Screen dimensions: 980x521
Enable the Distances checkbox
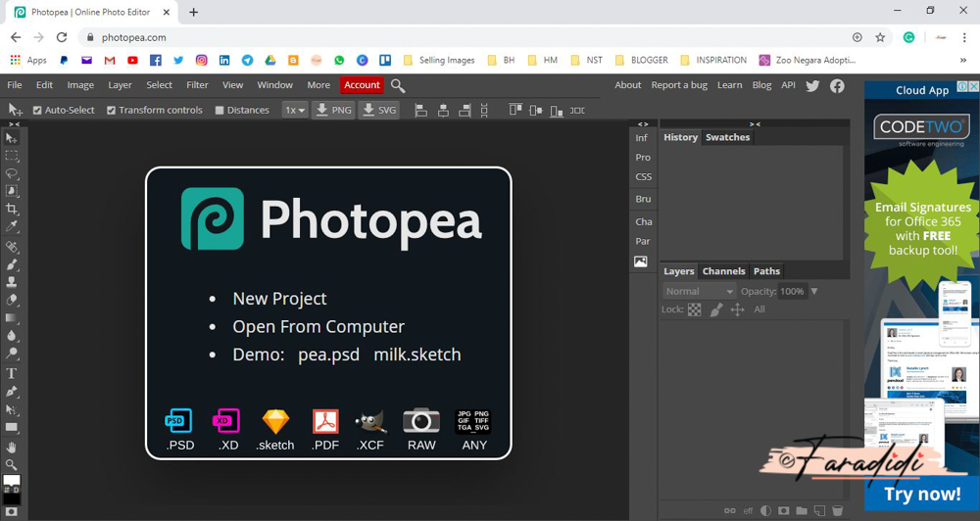tap(220, 111)
